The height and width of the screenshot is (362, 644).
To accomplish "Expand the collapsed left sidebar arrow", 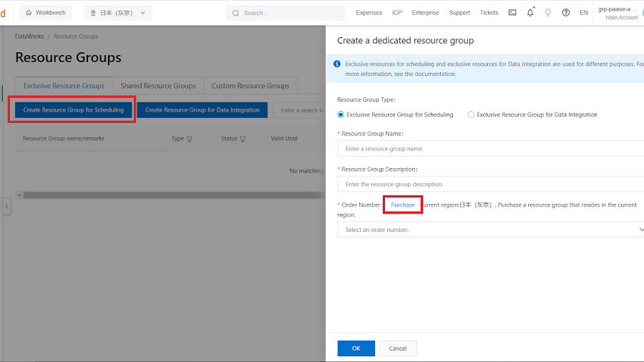I will [x=6, y=206].
